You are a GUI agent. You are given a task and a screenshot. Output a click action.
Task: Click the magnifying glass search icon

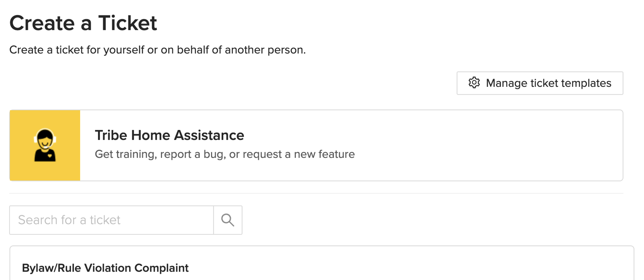pos(228,220)
